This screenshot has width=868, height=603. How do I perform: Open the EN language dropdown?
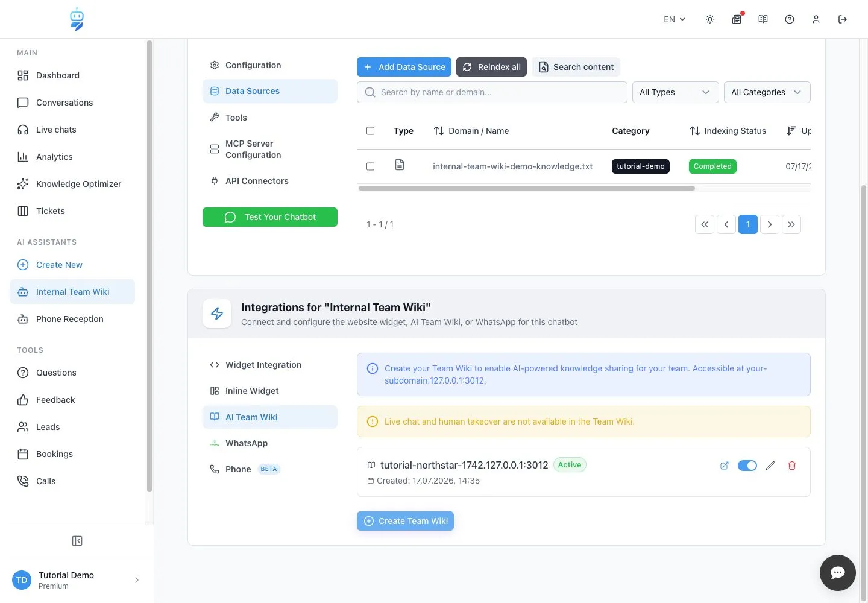tap(675, 19)
